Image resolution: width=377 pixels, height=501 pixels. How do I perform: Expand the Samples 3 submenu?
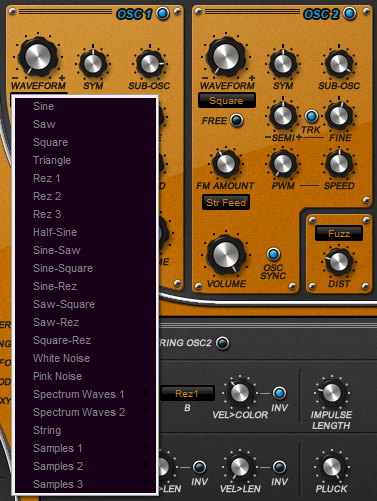point(86,484)
